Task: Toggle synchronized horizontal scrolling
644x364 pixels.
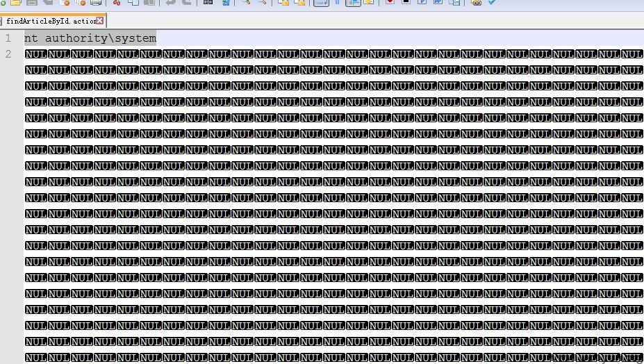Action: (x=300, y=2)
